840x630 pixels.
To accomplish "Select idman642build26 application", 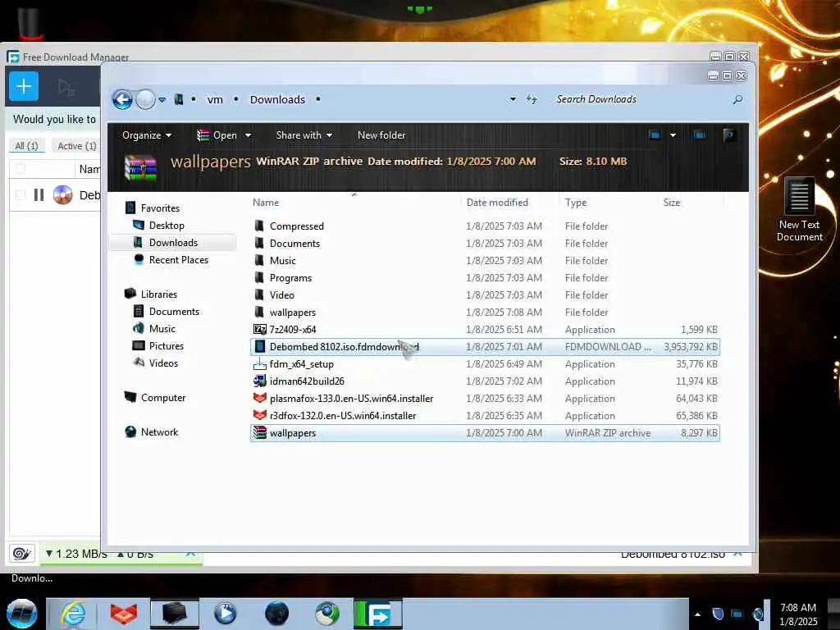I will pyautogui.click(x=485, y=381).
